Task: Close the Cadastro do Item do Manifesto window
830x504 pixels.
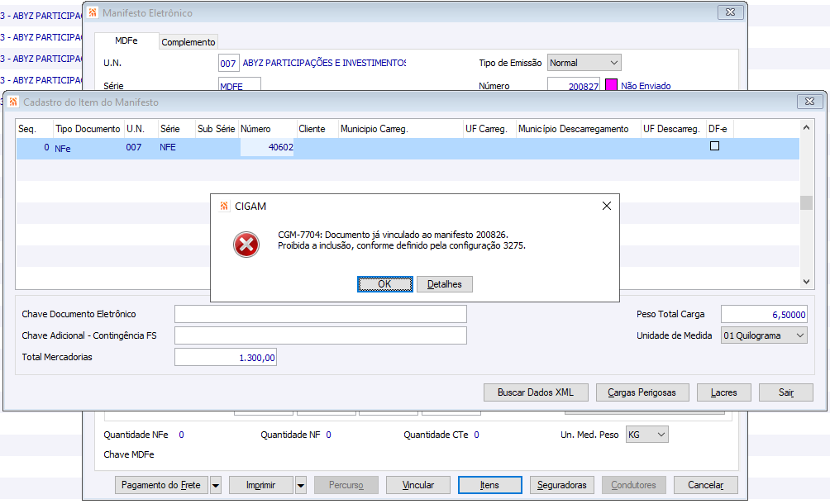Action: coord(810,101)
